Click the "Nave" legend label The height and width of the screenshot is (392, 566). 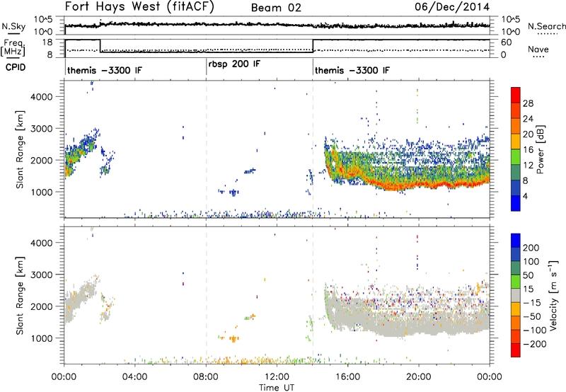click(x=538, y=49)
